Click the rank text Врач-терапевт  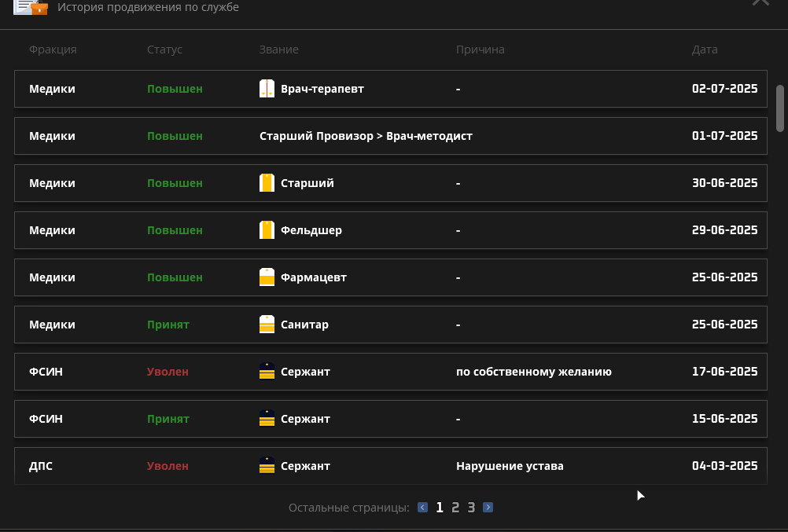click(x=322, y=89)
